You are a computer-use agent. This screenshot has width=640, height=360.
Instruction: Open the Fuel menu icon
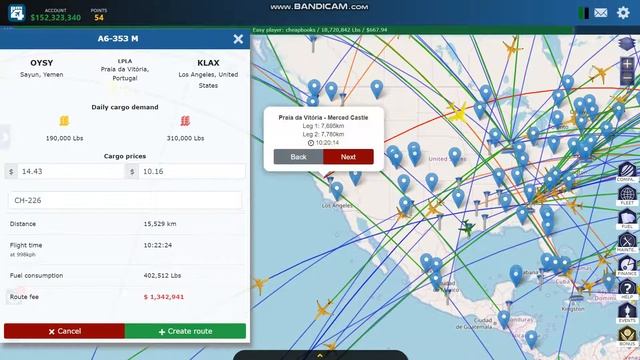(x=627, y=218)
